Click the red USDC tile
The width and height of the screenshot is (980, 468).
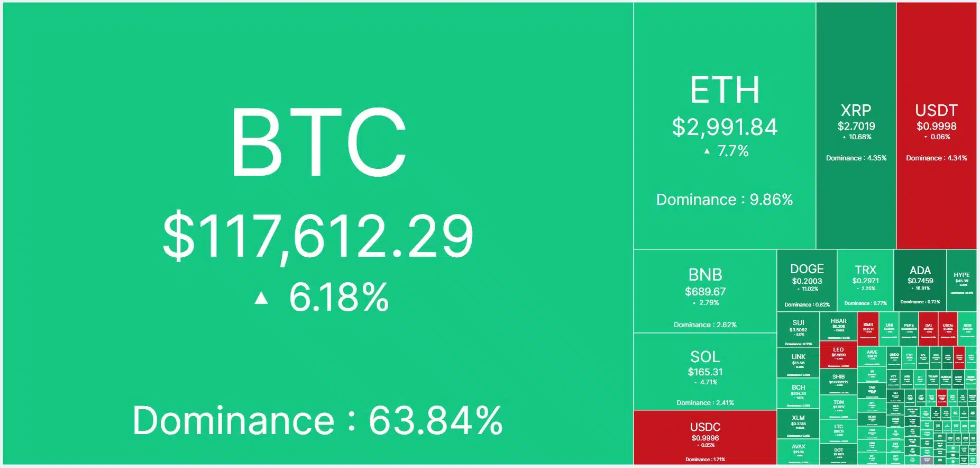click(x=705, y=437)
